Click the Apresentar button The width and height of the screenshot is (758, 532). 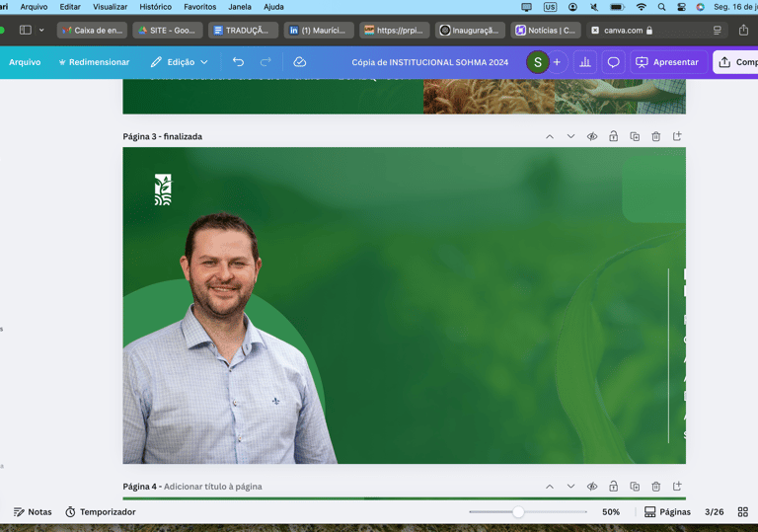(667, 62)
